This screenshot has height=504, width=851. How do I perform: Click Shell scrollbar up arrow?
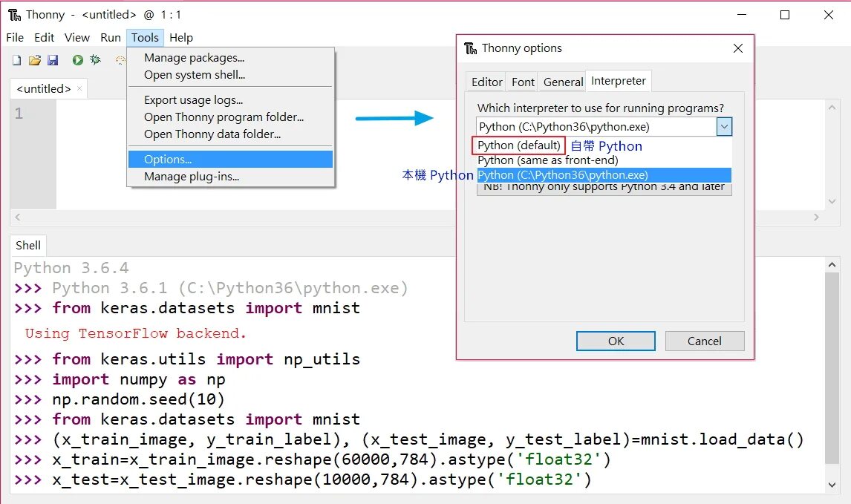click(x=832, y=265)
